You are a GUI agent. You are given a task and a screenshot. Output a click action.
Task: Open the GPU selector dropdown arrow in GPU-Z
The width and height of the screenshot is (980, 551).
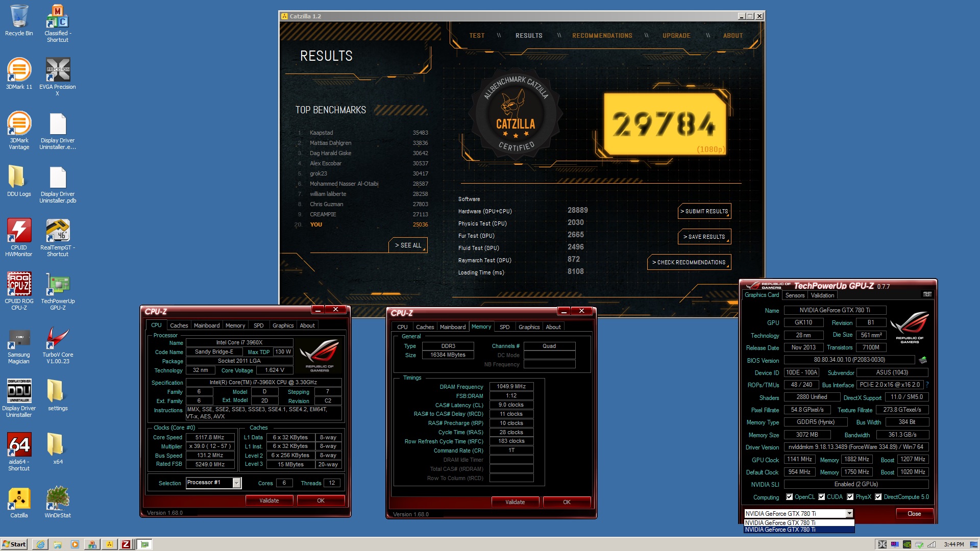[849, 514]
